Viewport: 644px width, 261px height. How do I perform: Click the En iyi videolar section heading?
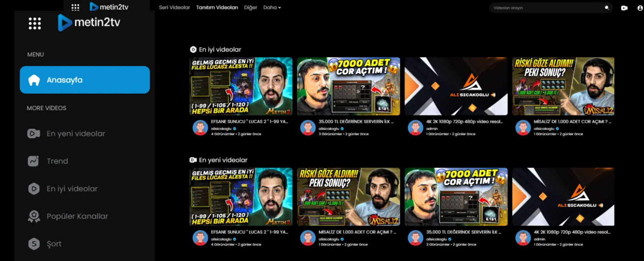pos(216,50)
